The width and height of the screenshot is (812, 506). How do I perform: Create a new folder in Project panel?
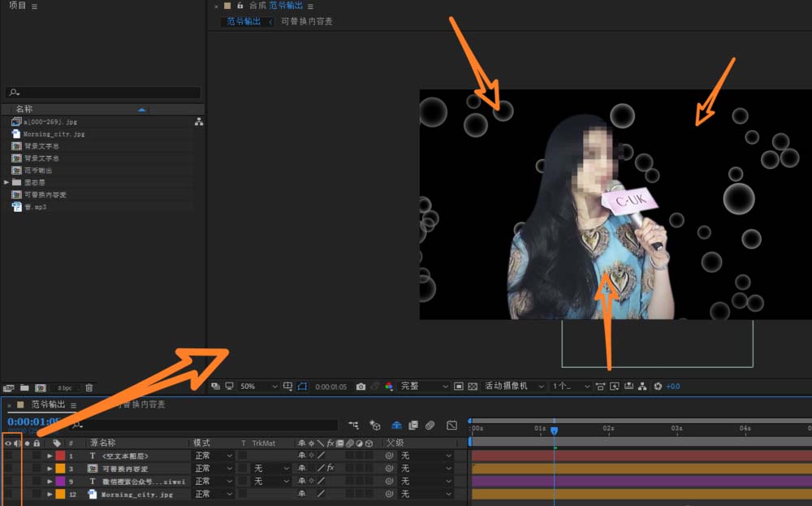click(24, 387)
